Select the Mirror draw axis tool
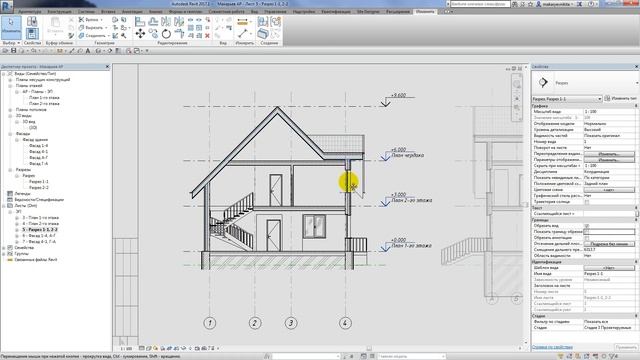Screen dimensions: 640x360 pos(179,22)
